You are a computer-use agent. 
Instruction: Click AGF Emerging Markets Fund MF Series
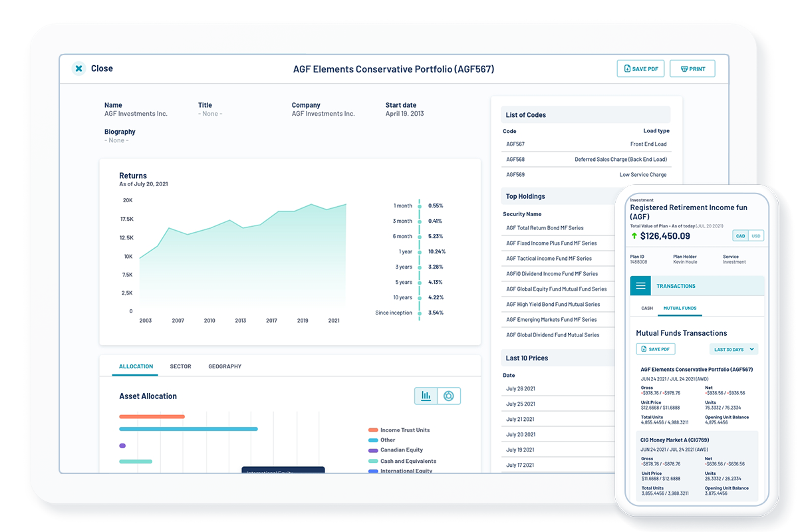[x=551, y=320]
